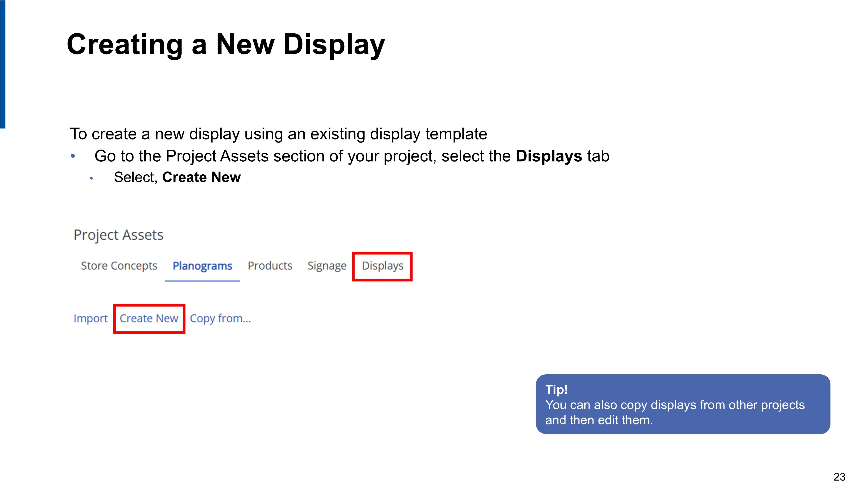This screenshot has height=488, width=868.
Task: Click the bold word 'Displays' in the bullet
Action: [549, 156]
